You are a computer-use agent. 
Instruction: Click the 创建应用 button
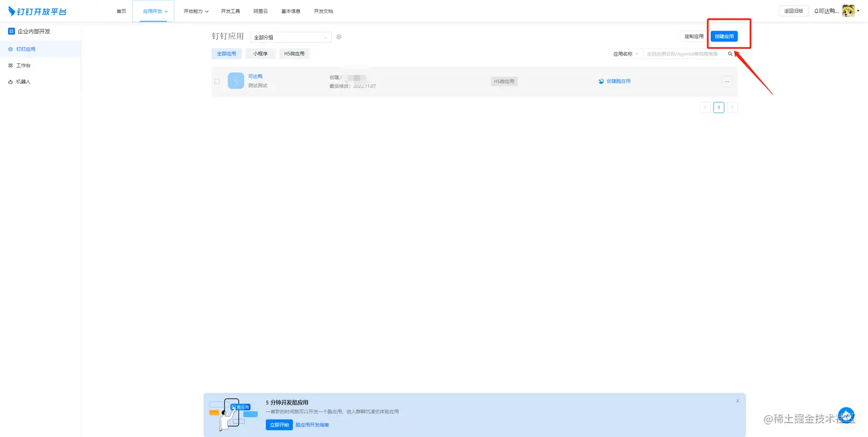(x=724, y=36)
